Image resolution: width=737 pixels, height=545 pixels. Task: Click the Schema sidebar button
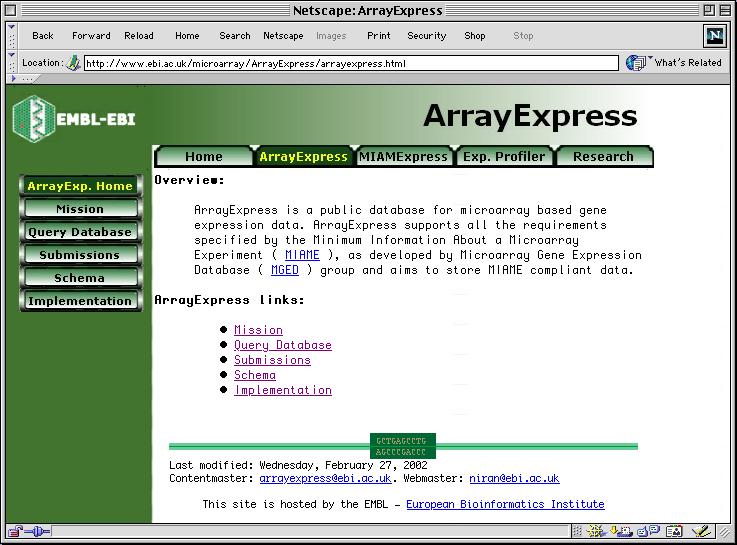(x=80, y=278)
